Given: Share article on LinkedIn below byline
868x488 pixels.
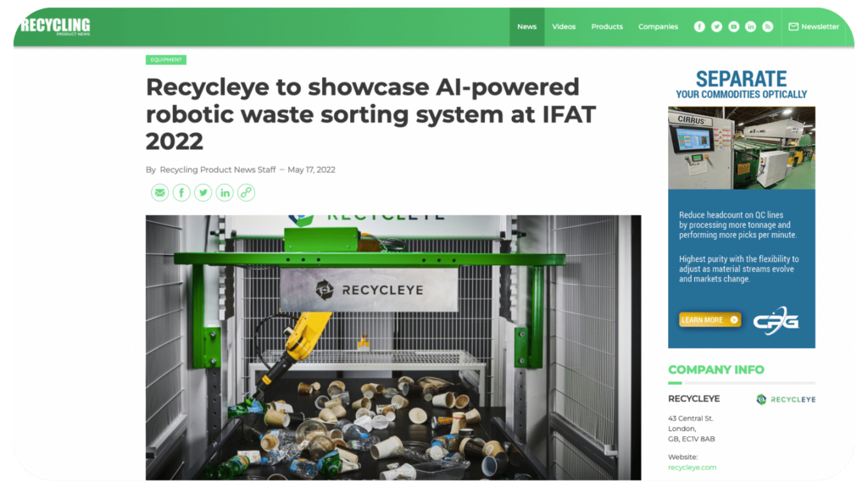Looking at the screenshot, I should (x=225, y=192).
